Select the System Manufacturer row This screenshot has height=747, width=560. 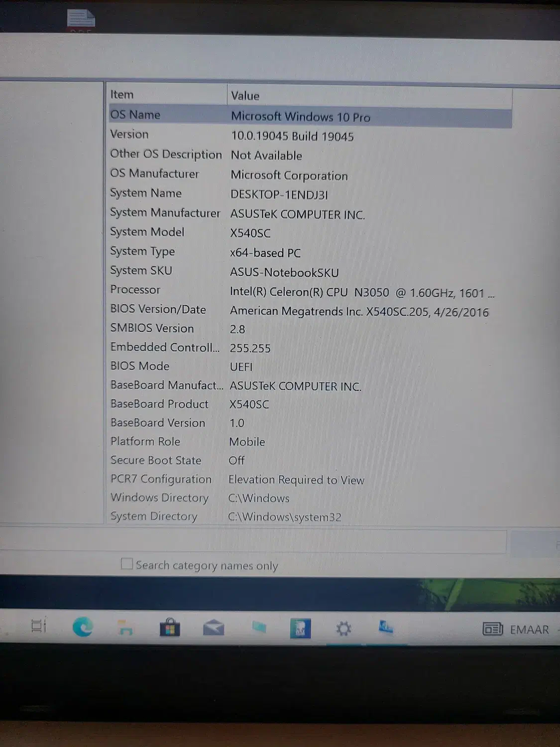(310, 213)
